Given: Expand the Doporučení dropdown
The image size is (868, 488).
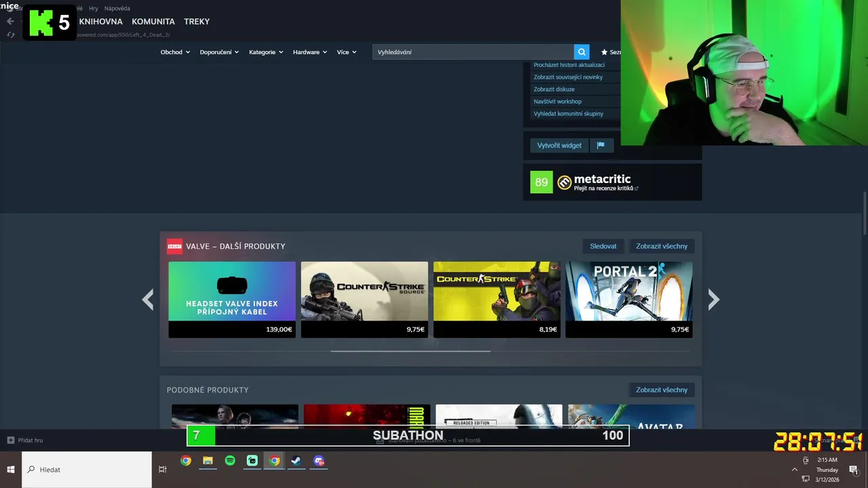Looking at the screenshot, I should point(219,52).
